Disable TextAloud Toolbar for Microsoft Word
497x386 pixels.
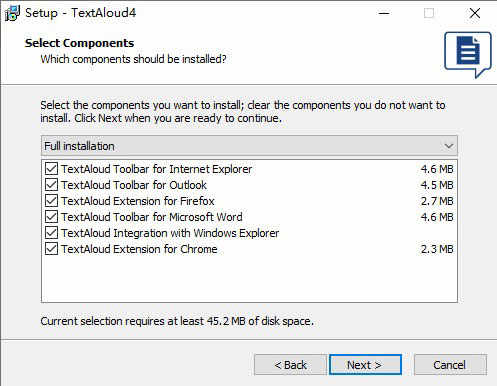click(x=51, y=217)
